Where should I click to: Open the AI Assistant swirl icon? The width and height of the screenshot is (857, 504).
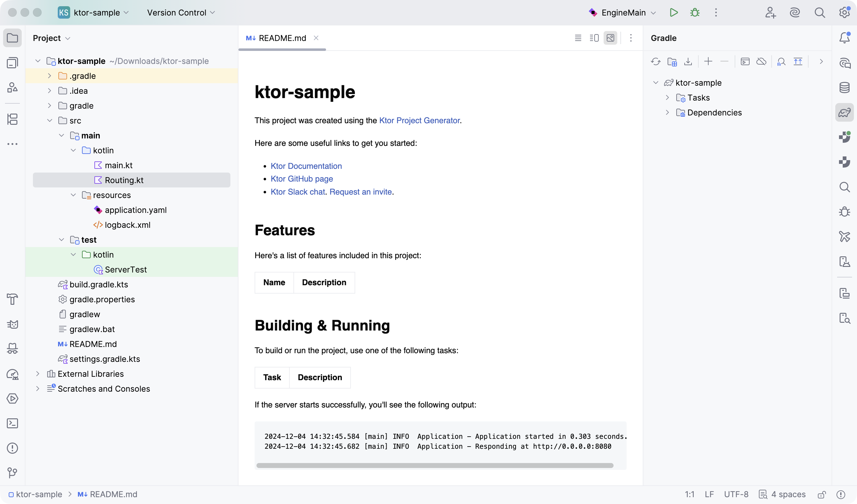pyautogui.click(x=795, y=13)
